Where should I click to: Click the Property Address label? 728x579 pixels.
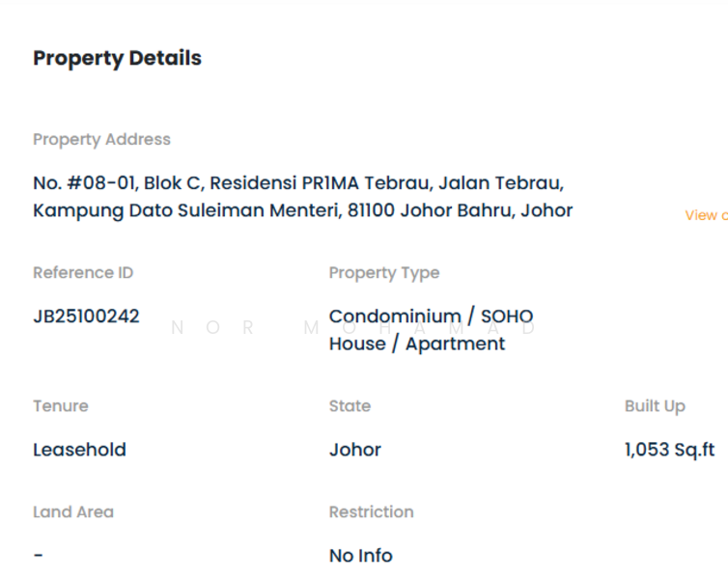(x=101, y=139)
